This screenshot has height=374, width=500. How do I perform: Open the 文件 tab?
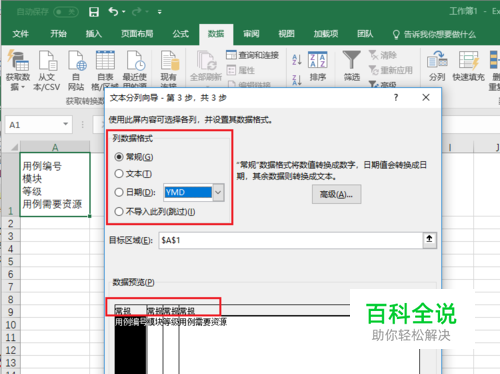(21, 34)
